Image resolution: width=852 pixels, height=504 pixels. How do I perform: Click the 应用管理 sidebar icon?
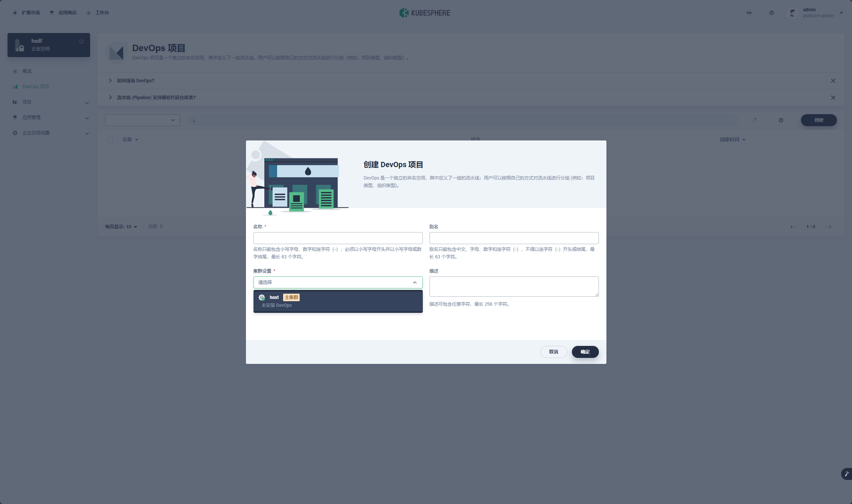(x=15, y=118)
